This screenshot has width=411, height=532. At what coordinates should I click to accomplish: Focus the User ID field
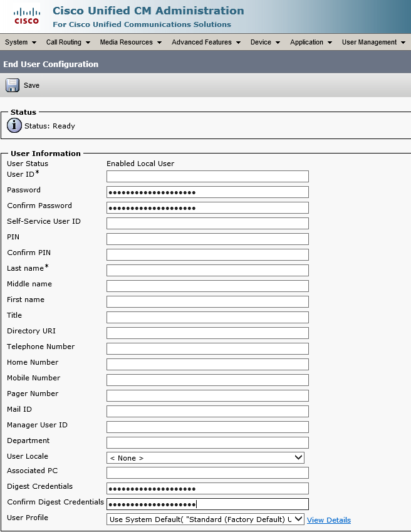[207, 177]
